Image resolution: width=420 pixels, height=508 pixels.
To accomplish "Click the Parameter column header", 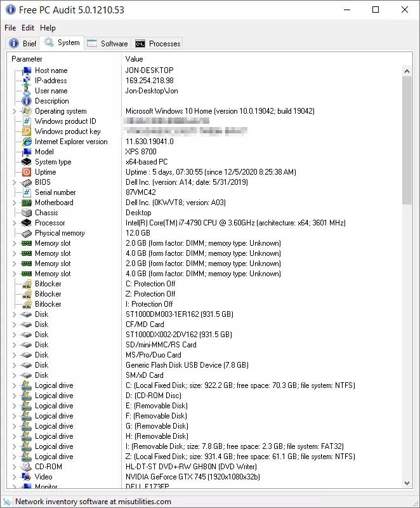I will 63,59.
